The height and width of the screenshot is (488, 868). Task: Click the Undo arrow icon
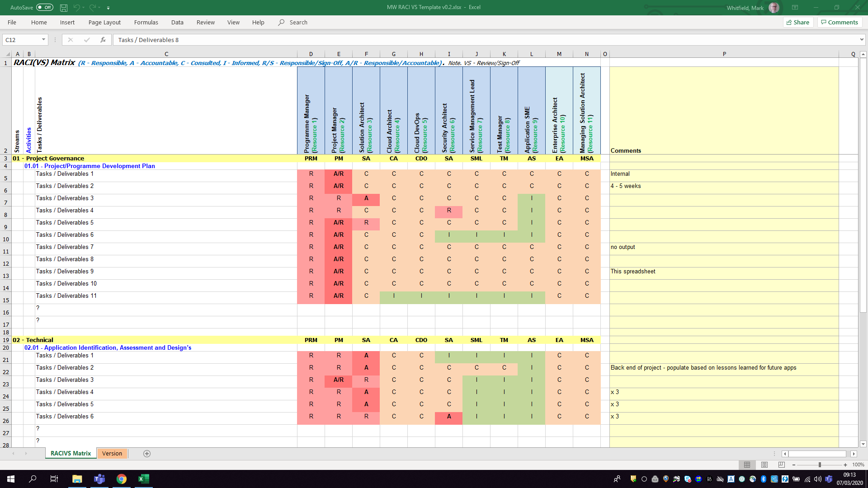(x=76, y=8)
